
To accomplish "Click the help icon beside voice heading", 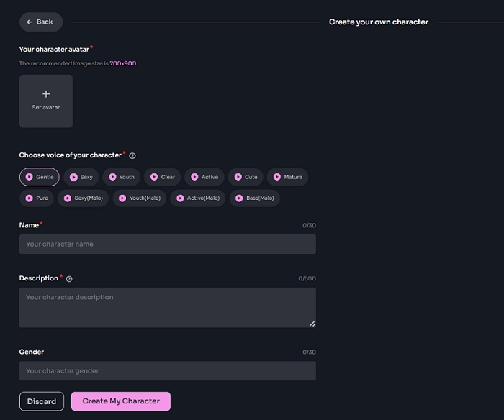I will 132,155.
